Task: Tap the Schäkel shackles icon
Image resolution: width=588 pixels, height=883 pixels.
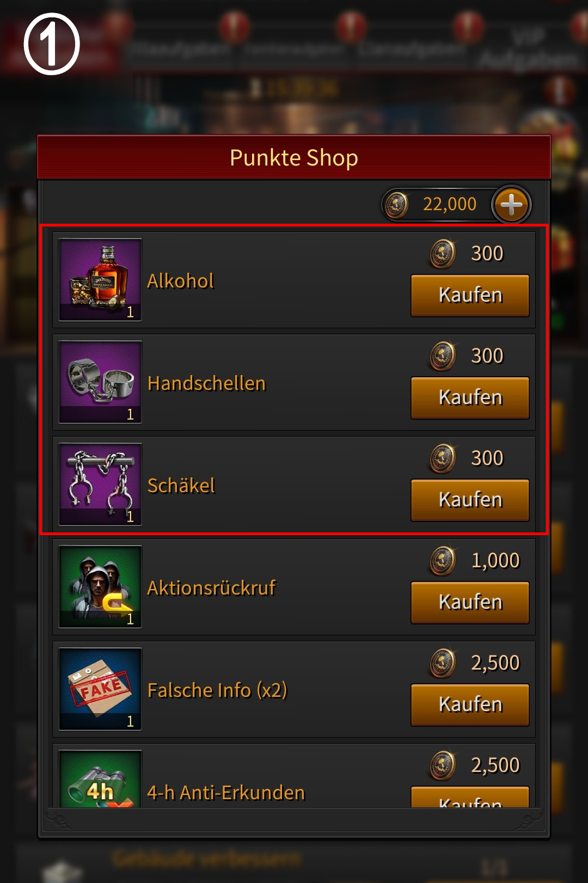Action: pos(100,485)
